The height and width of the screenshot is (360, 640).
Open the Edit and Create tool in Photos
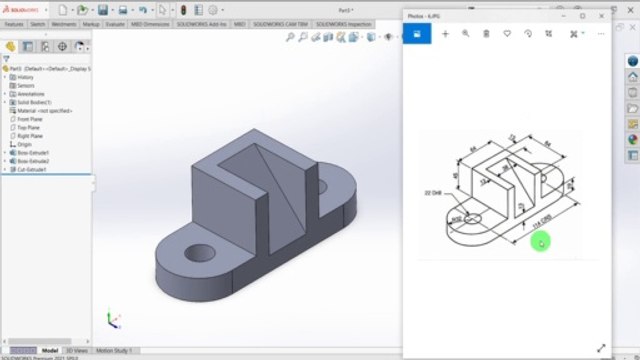574,34
